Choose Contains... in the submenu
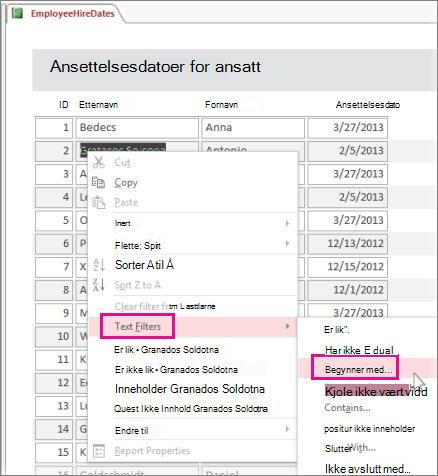The width and height of the screenshot is (438, 476). (x=347, y=408)
